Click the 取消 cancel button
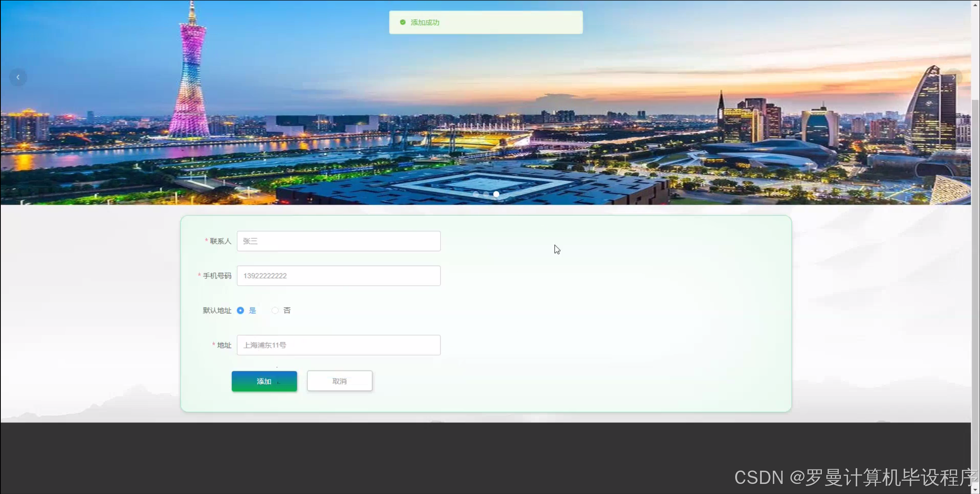The image size is (980, 494). 340,381
